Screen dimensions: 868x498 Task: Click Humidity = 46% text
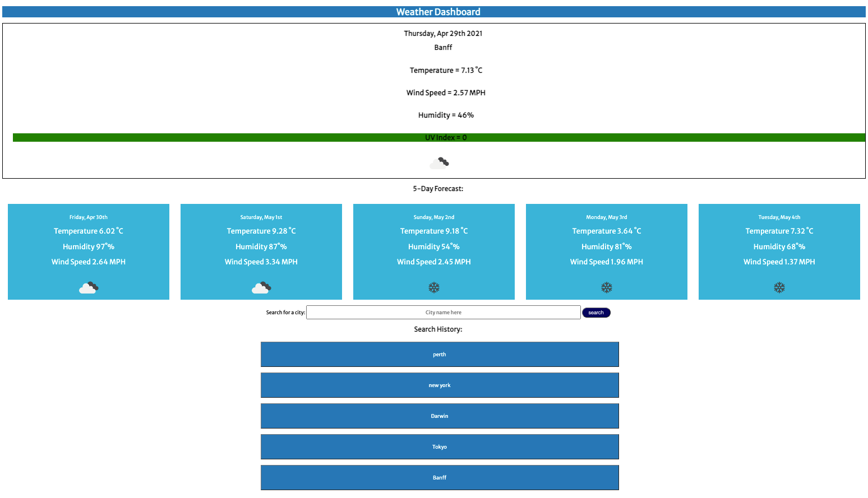coord(446,115)
